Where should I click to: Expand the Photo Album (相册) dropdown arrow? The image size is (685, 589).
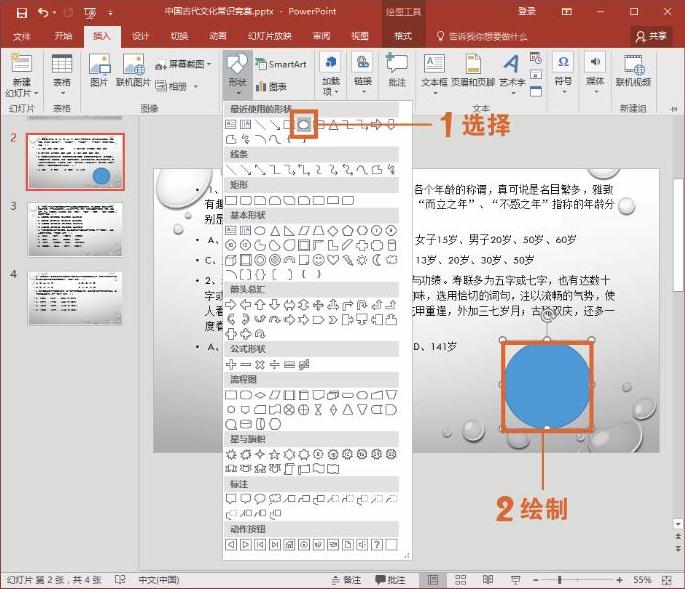(196, 87)
